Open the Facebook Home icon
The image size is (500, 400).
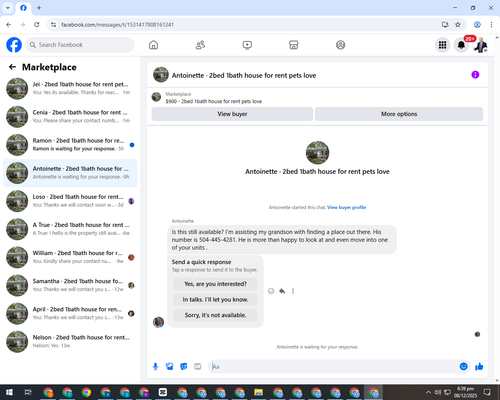(x=153, y=45)
